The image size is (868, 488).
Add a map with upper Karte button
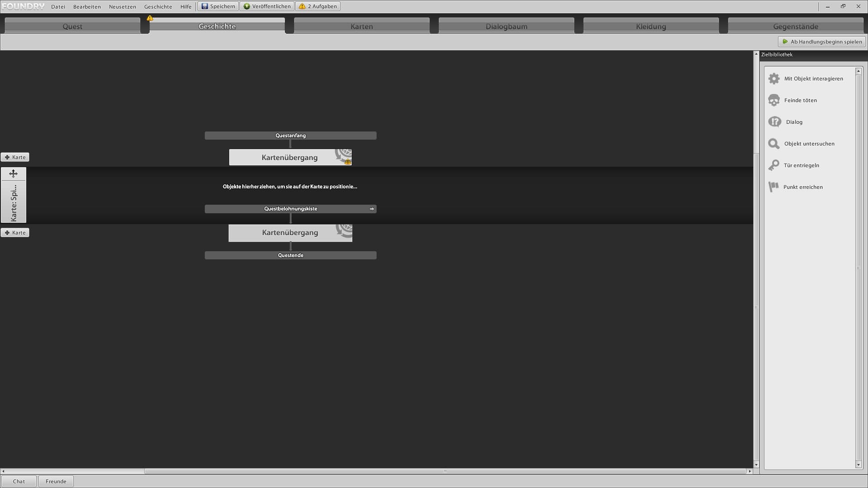(x=15, y=157)
